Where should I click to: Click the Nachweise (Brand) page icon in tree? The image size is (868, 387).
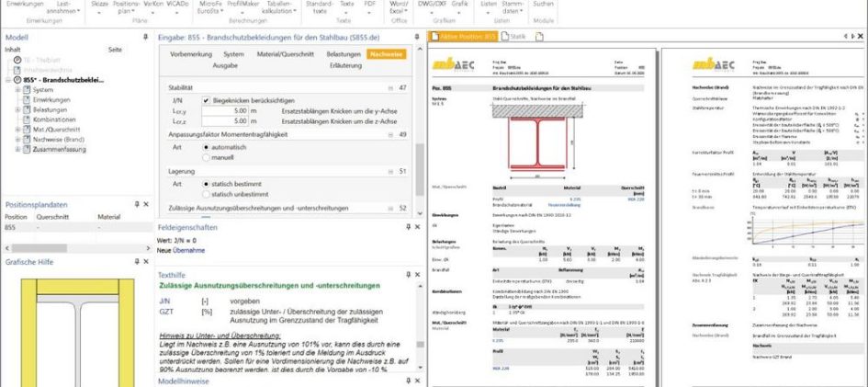[27, 139]
